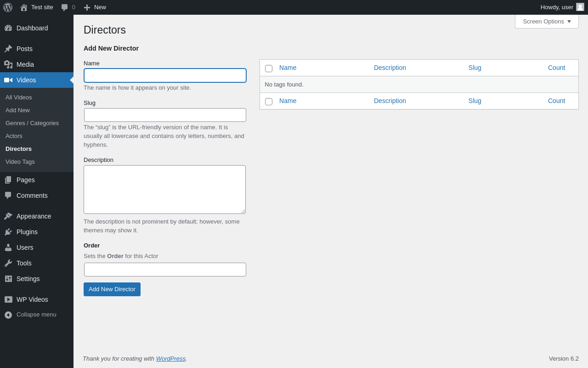Click the Pages menu label
This screenshot has width=588, height=368.
[26, 180]
